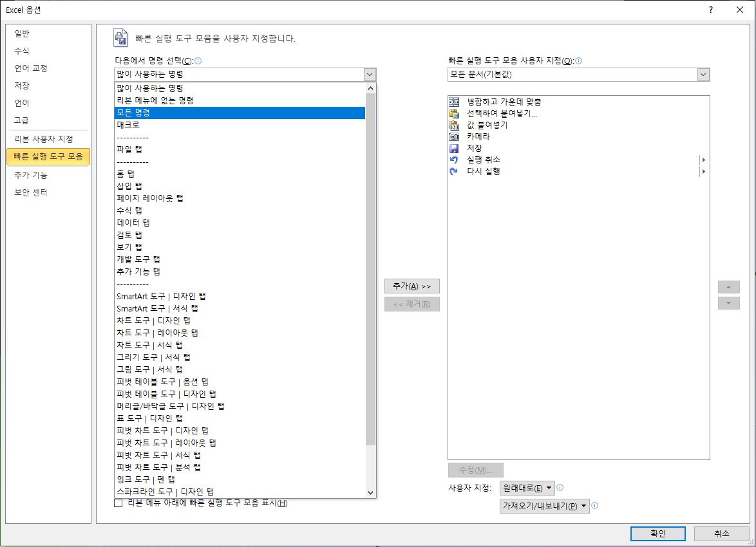756x547 pixels.
Task: Click the info icon next to 빠른 실행 도구 모음 사용자 지정
Action: tap(578, 60)
